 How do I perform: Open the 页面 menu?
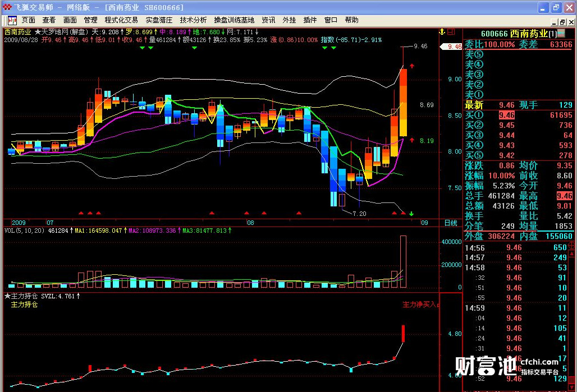(29, 20)
